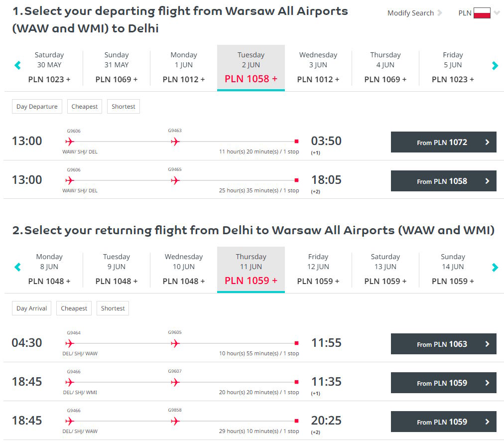504x442 pixels.
Task: Expand fare options for PLN 1072 flight
Action: point(488,142)
